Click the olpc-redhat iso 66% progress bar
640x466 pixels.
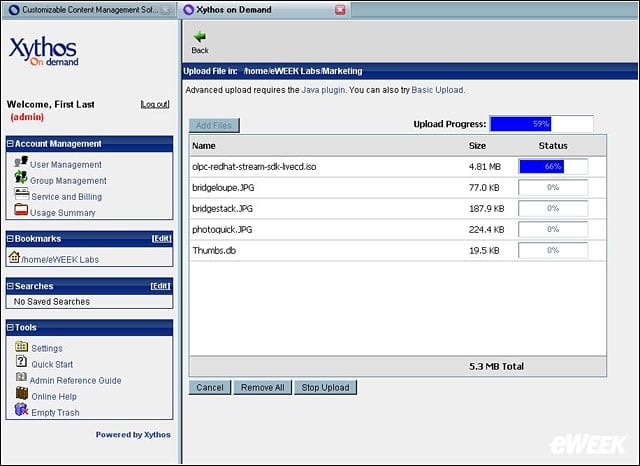553,166
